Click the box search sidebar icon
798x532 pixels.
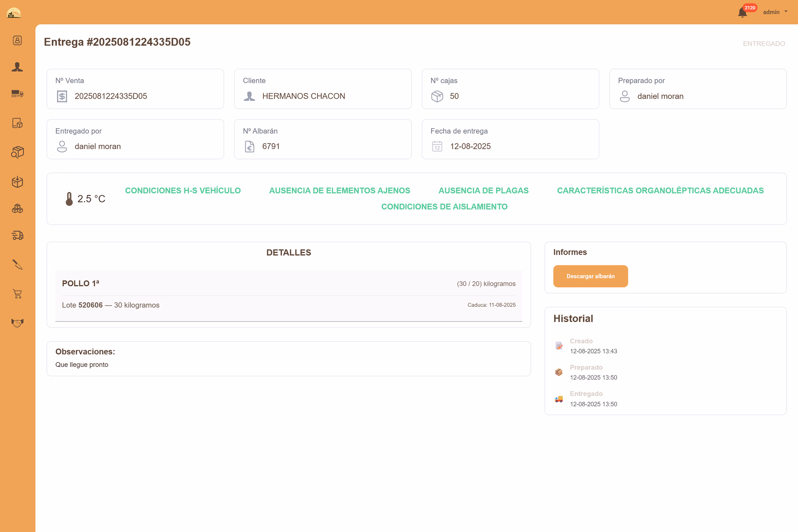[x=17, y=152]
